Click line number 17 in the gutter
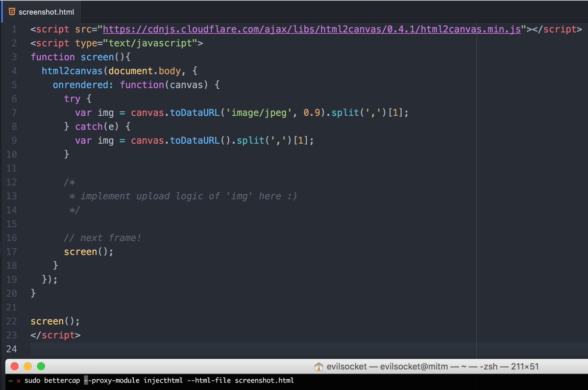This screenshot has height=390, width=588. coord(11,252)
